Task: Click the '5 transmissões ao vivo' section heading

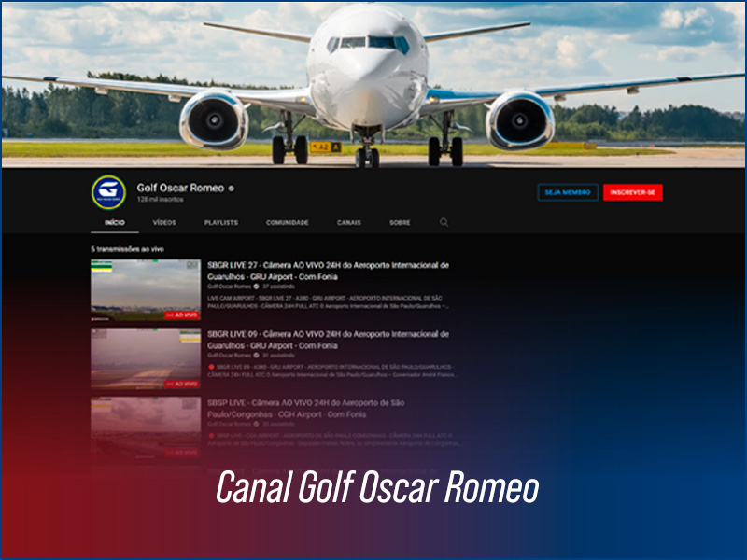Action: pos(127,249)
